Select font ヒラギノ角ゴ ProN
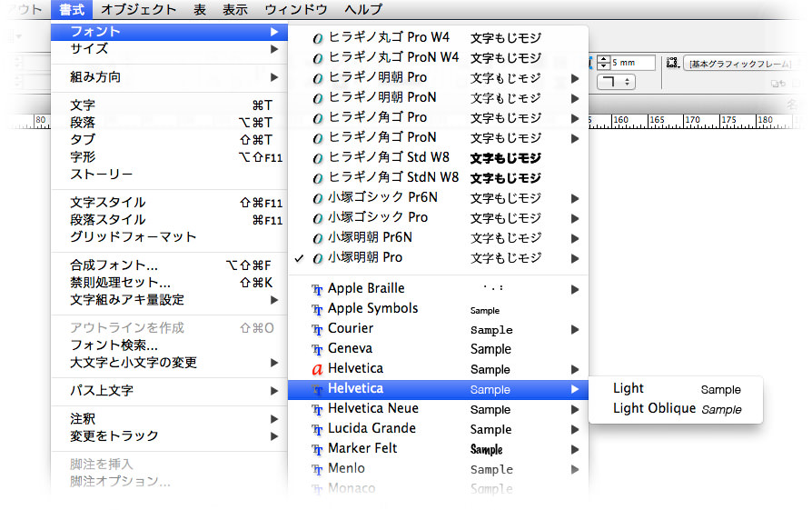The height and width of the screenshot is (510, 812). tap(438, 137)
